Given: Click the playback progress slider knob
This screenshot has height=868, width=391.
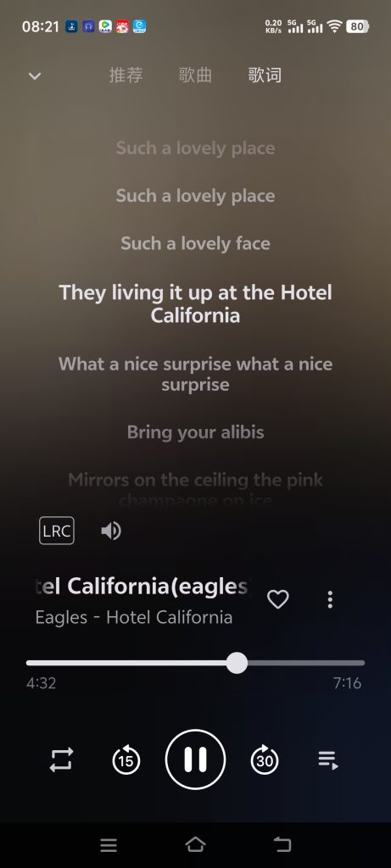Looking at the screenshot, I should (x=237, y=663).
